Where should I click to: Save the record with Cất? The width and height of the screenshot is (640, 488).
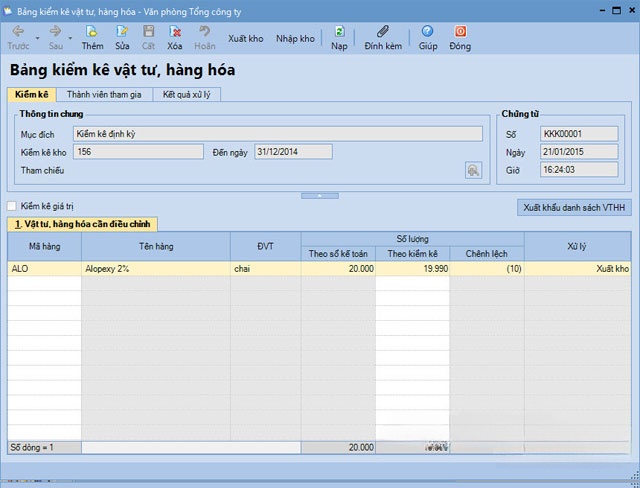point(148,38)
